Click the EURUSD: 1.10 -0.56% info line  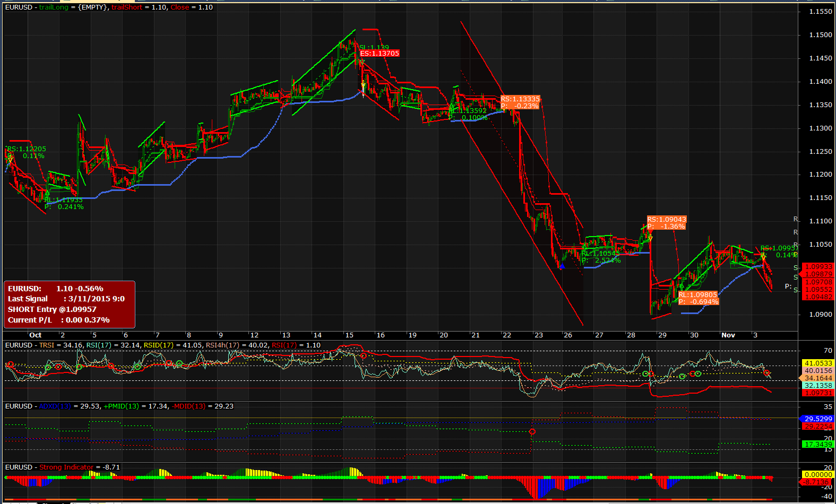(56, 289)
